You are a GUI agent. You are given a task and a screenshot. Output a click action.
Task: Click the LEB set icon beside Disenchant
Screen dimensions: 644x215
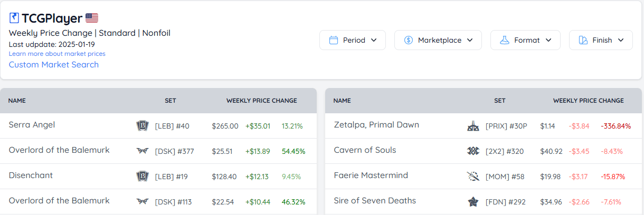coord(142,177)
